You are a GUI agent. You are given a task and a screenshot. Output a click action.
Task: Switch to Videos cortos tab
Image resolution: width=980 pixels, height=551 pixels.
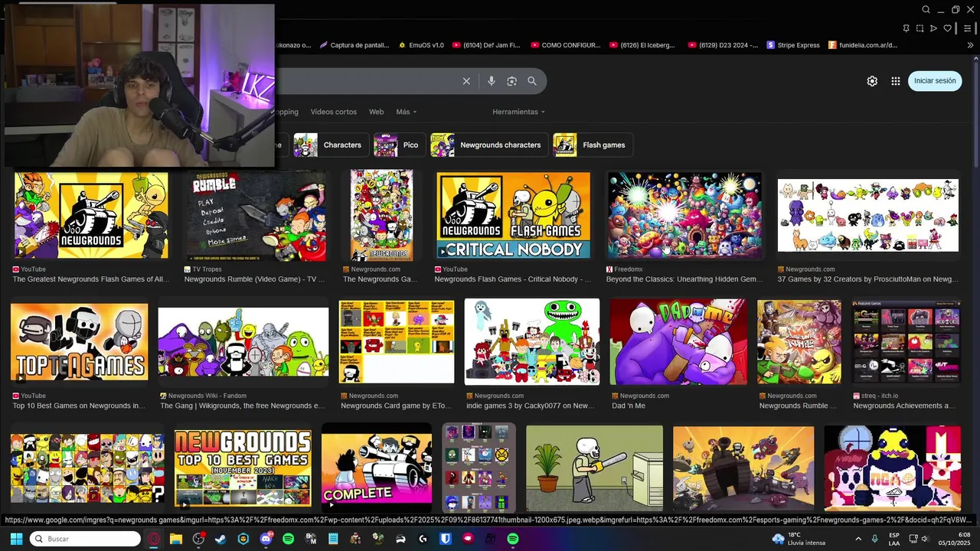[x=334, y=112]
